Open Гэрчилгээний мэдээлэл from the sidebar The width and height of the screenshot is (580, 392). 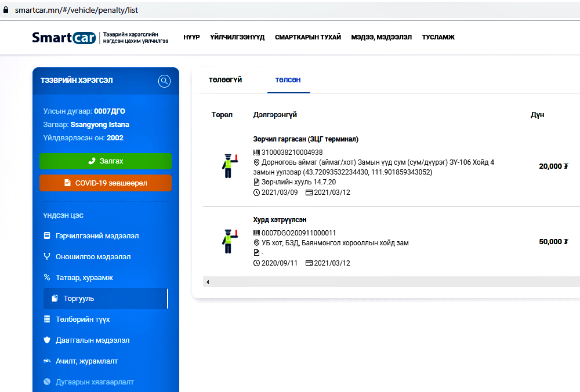pos(96,236)
